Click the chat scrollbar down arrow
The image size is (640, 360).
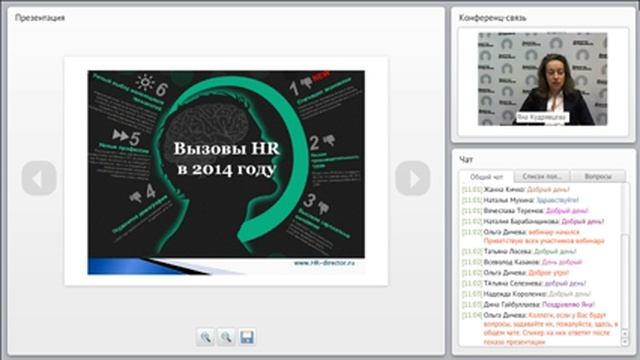point(624,342)
